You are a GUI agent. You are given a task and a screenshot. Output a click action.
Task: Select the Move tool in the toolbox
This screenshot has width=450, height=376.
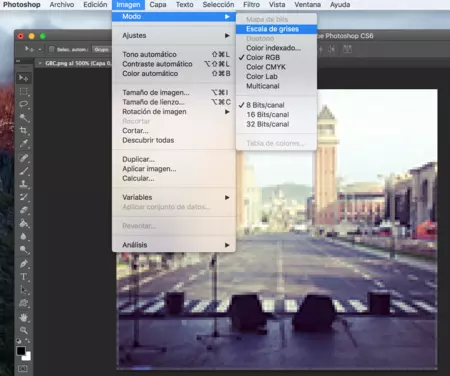[x=23, y=78]
